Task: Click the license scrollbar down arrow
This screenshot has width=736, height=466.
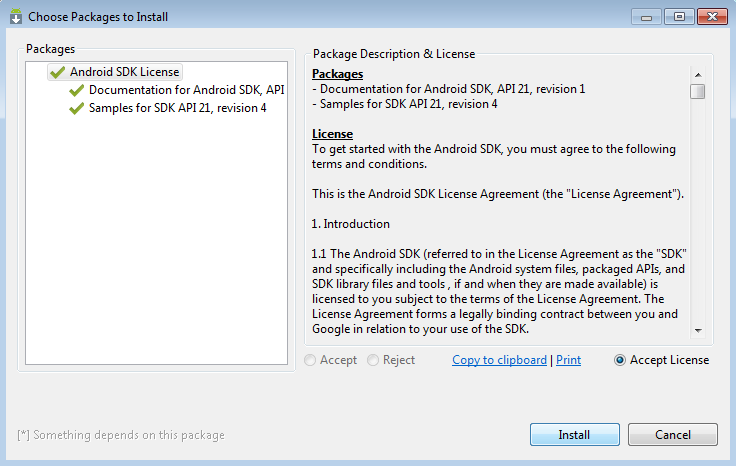Action: (x=698, y=330)
